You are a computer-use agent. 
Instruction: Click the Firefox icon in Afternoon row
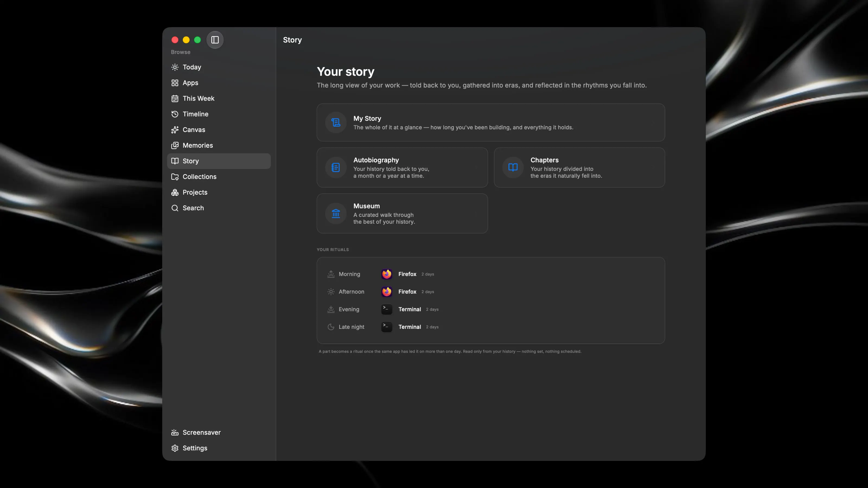[x=387, y=292]
